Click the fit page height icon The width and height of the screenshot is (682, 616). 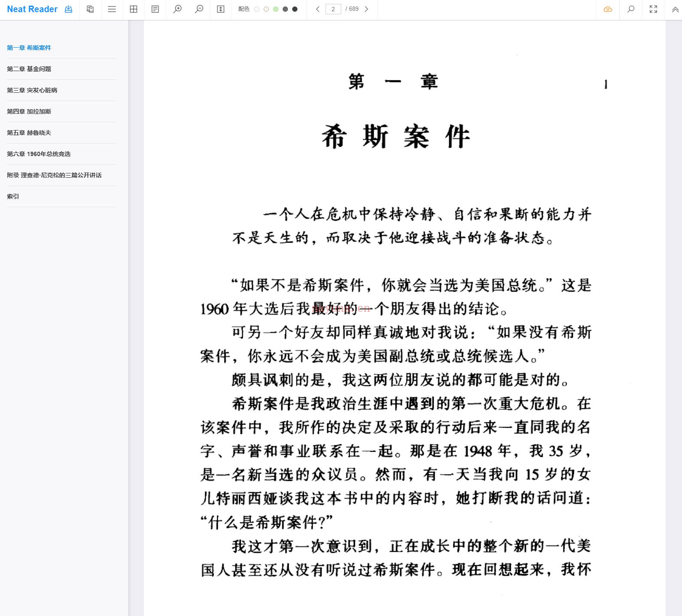[x=221, y=9]
